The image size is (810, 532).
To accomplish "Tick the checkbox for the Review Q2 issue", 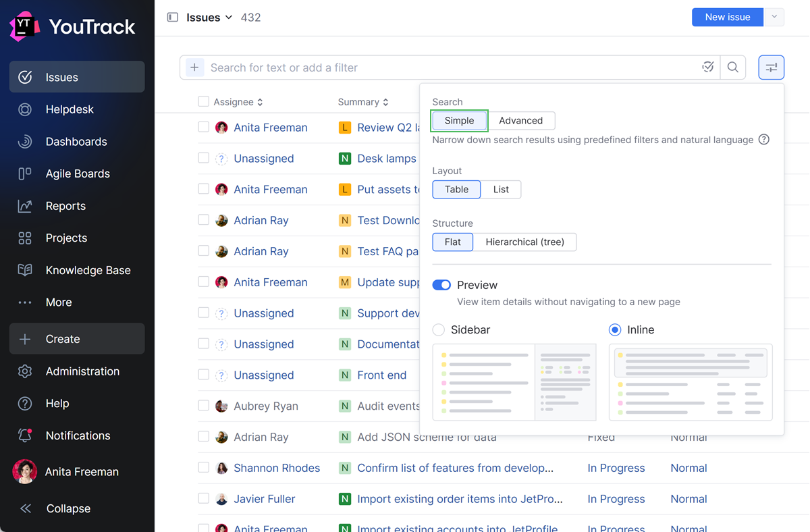I will (203, 127).
